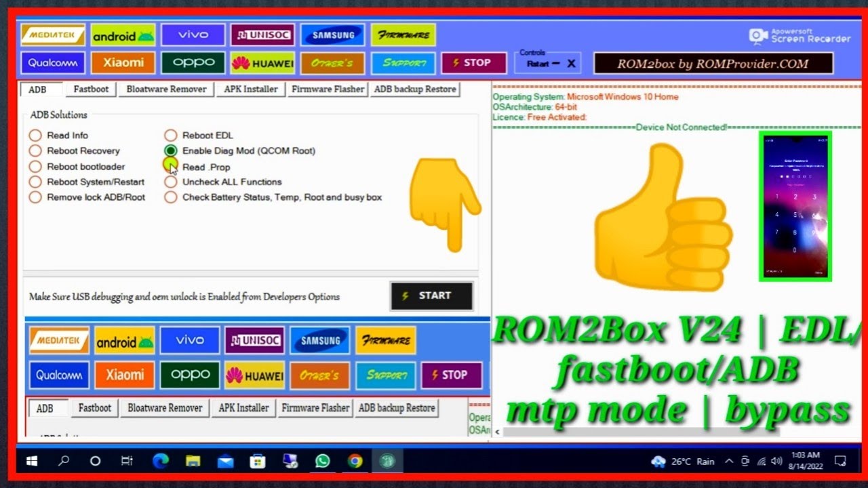Click SAMSUNG in the enlarged lower toolbar copy
The image size is (868, 488).
320,340
